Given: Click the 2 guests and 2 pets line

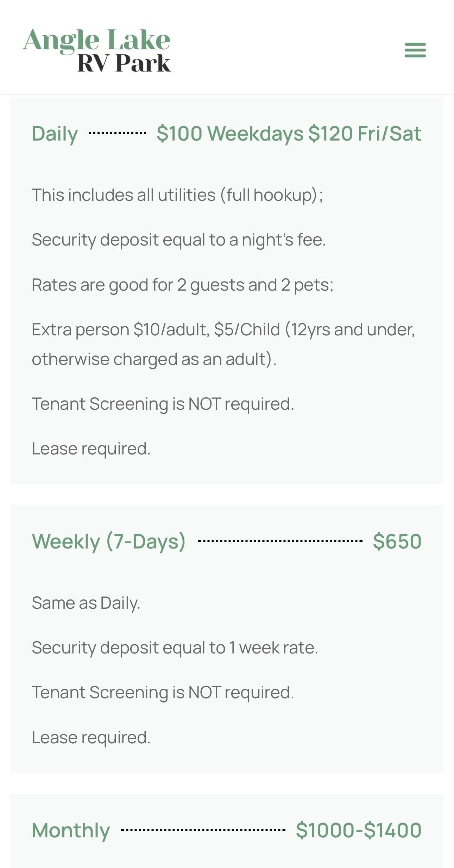Looking at the screenshot, I should click(183, 285).
